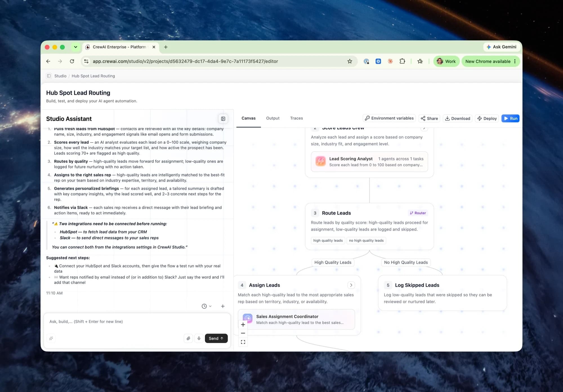Open the chat history clock dropdown
The image size is (563, 392).
click(x=207, y=306)
